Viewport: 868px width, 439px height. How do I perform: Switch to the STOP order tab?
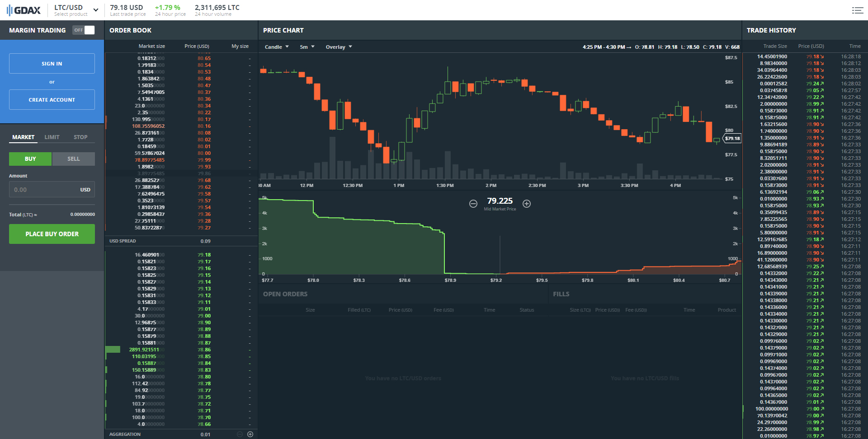[80, 137]
